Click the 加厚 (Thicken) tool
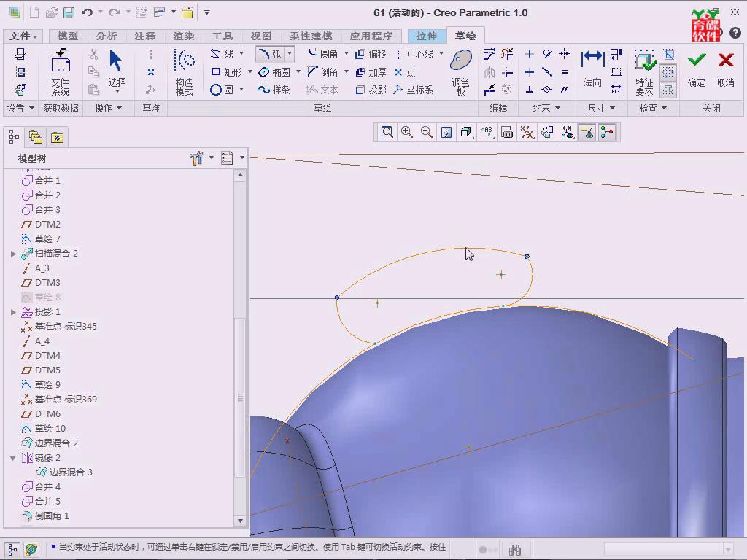The image size is (747, 560). pyautogui.click(x=371, y=72)
